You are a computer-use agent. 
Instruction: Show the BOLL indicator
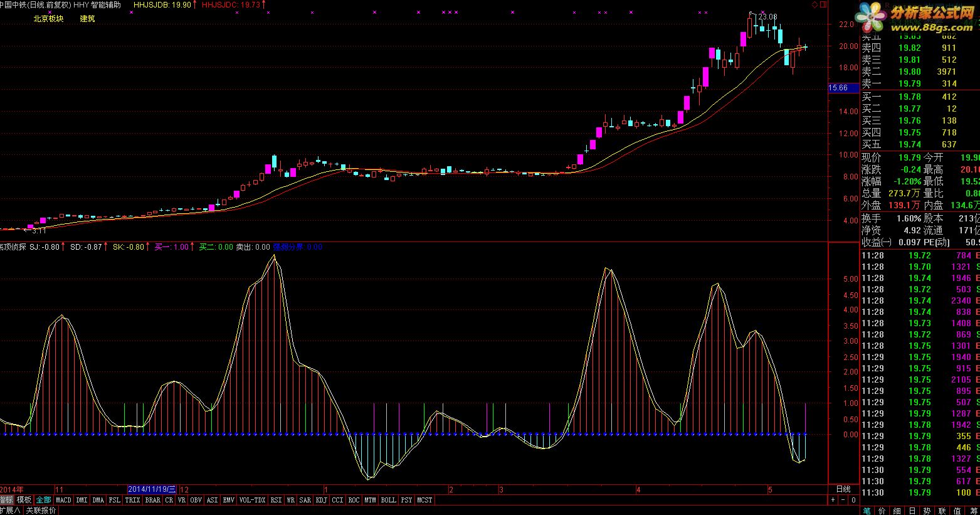tap(389, 500)
